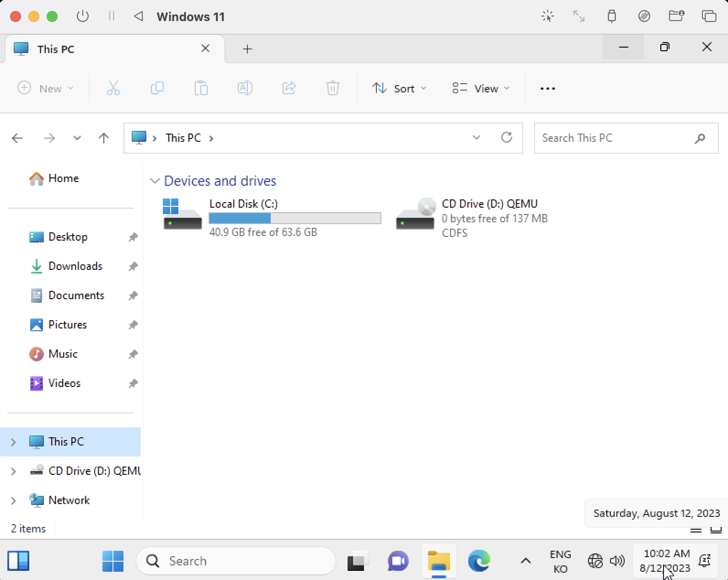Open Microsoft Edge from taskbar
728x580 pixels.
pos(479,561)
